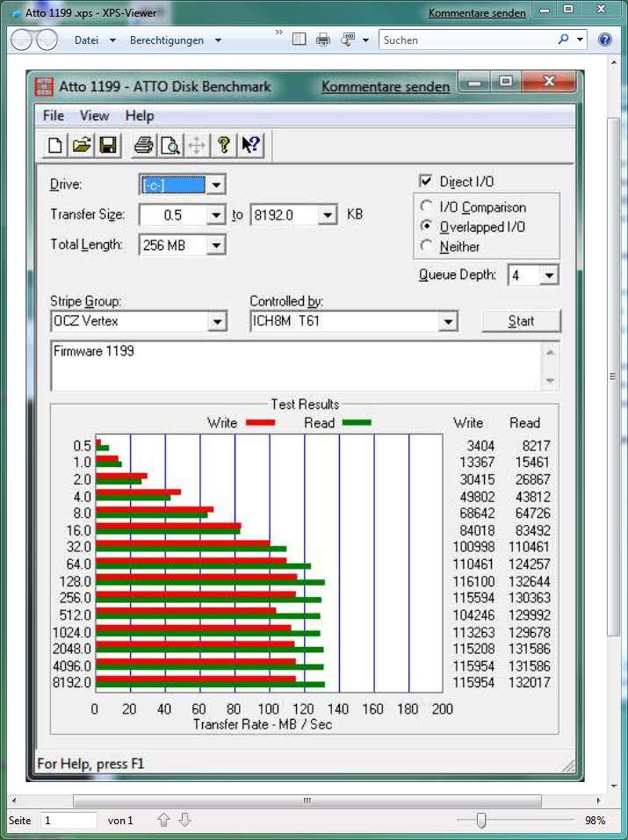The height and width of the screenshot is (840, 628).
Task: Expand Transfer Size maximum 8192.0 dropdown
Action: tap(327, 215)
